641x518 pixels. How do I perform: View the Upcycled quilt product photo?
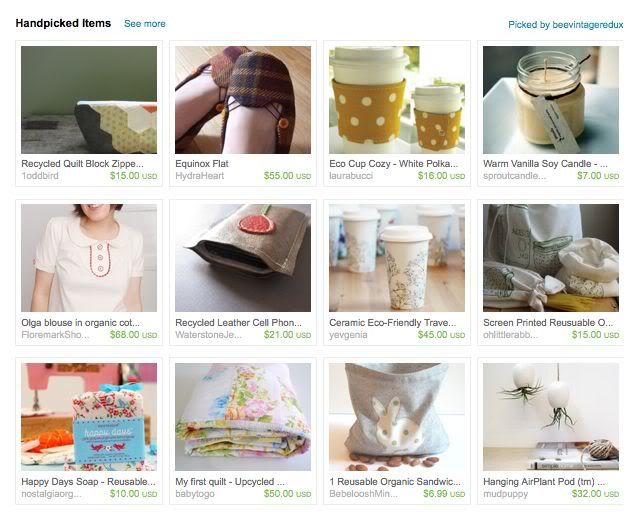[243, 417]
